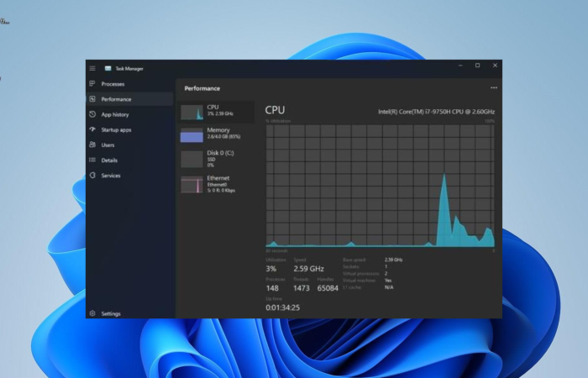
Task: Click the Virtual machine Yes value
Action: pos(388,281)
